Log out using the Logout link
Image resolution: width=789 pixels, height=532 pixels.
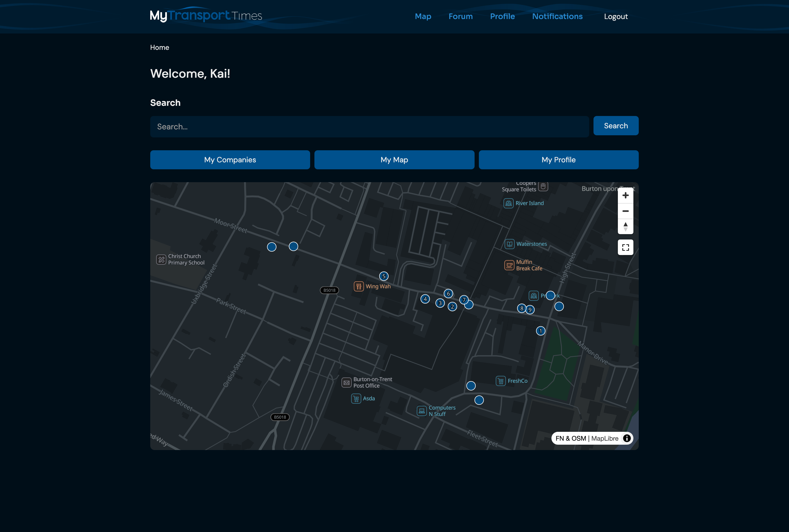click(616, 16)
